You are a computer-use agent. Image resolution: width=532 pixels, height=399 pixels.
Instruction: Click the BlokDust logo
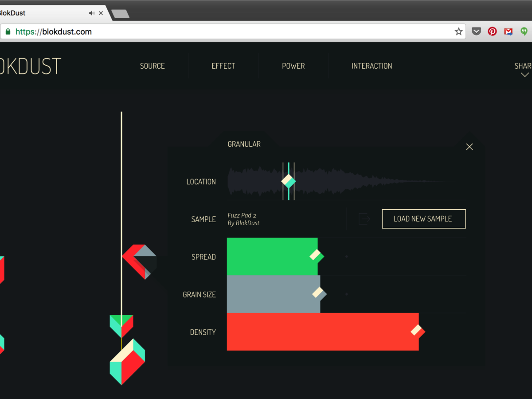click(30, 66)
